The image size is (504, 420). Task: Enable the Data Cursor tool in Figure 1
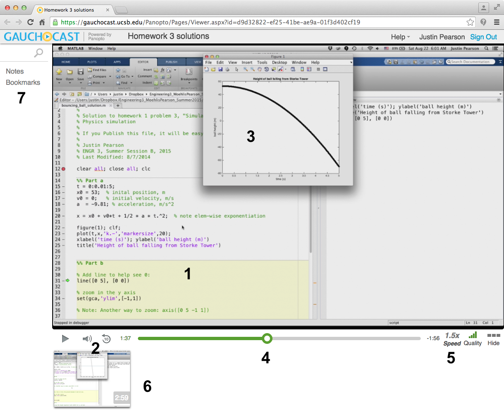(x=273, y=69)
